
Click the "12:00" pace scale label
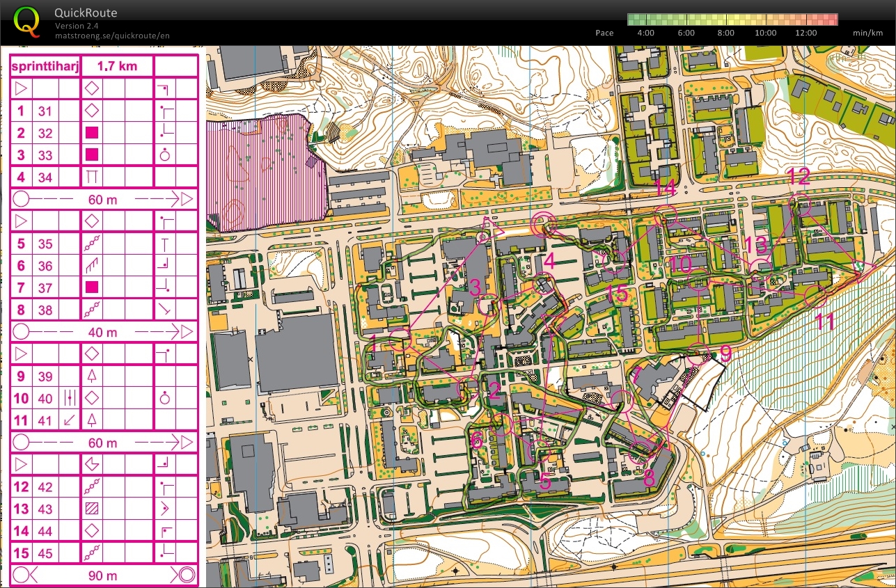(805, 33)
